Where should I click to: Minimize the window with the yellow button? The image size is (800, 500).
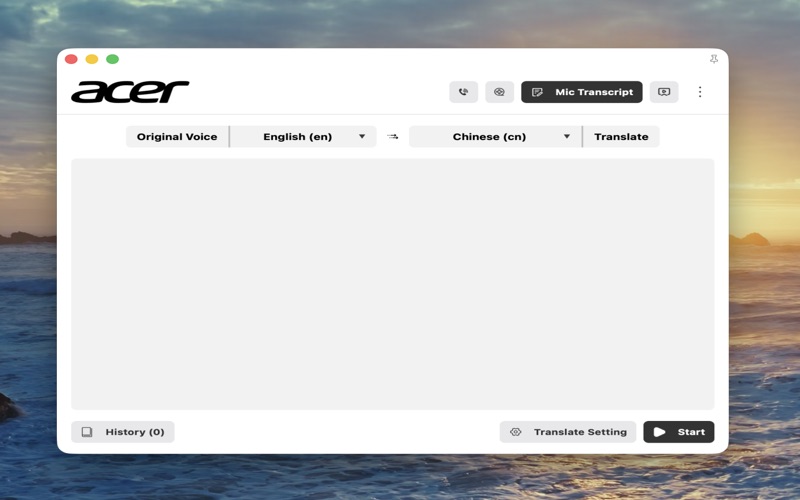tap(92, 59)
